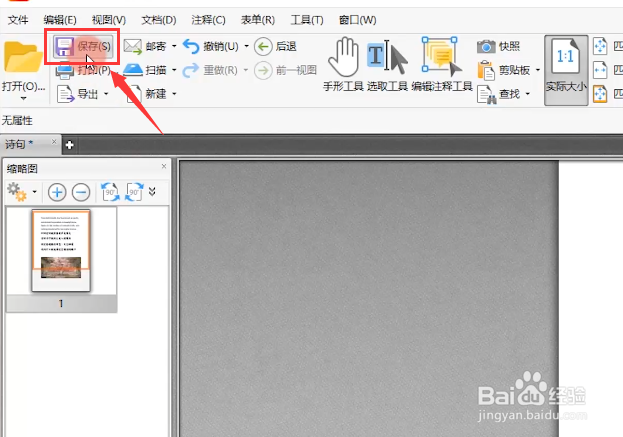
Task: Open the 注释(C) menu
Action: point(208,19)
